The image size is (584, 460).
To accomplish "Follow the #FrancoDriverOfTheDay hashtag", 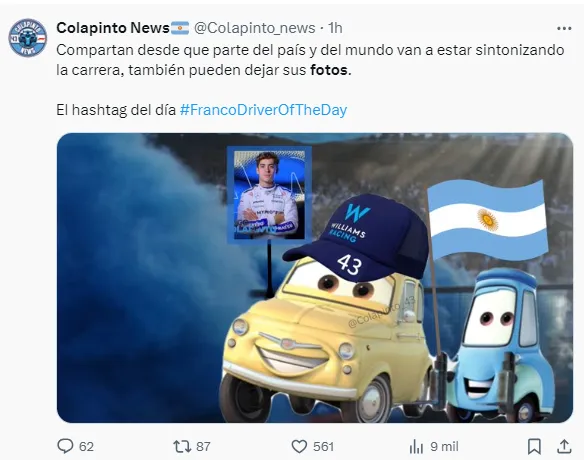I will click(x=263, y=110).
